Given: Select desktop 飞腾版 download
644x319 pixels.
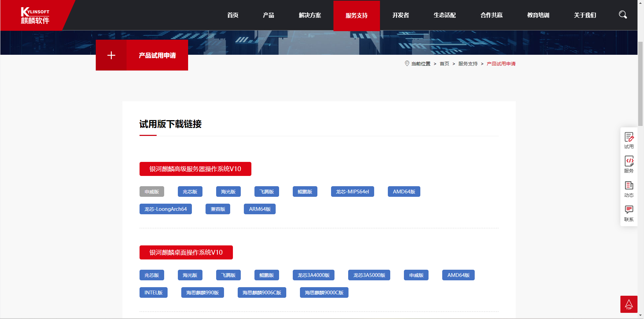Looking at the screenshot, I should [228, 275].
